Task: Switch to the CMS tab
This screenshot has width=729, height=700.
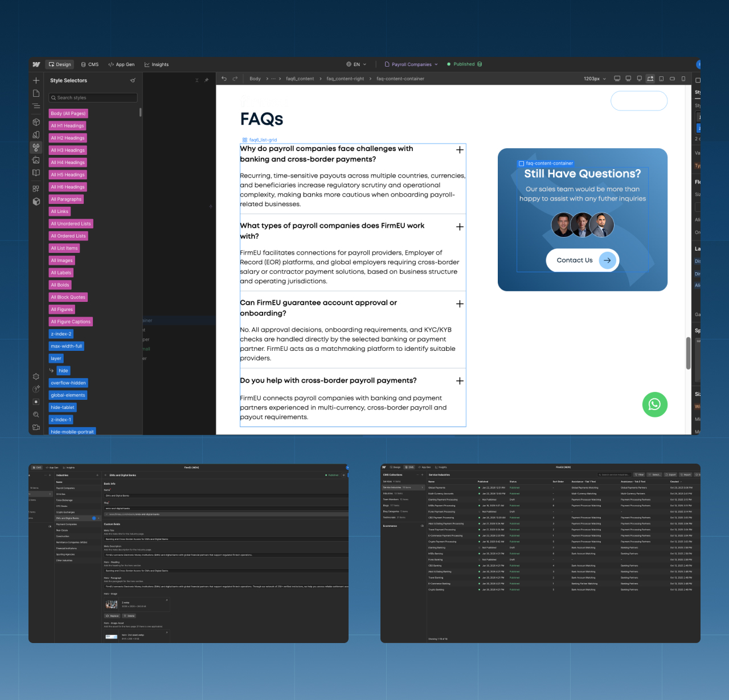Action: click(89, 64)
